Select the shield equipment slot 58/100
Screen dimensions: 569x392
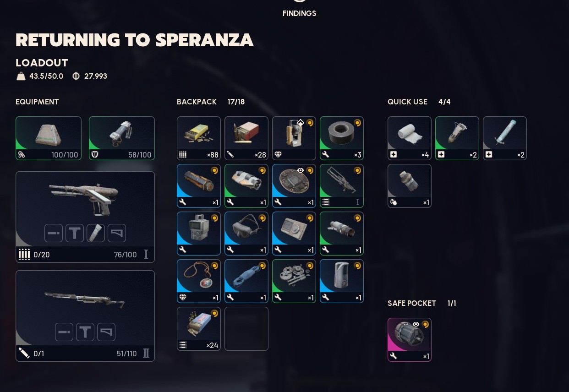(x=122, y=138)
